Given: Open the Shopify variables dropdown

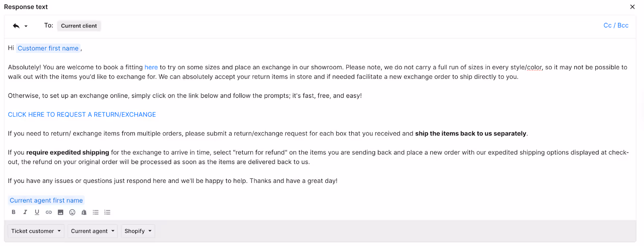Looking at the screenshot, I should point(138,231).
